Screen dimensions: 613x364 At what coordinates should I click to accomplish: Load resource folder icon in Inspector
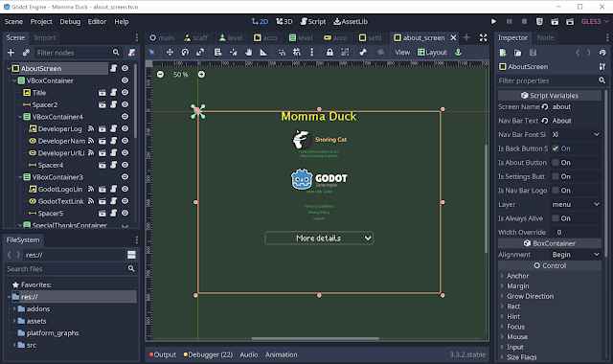(x=517, y=53)
